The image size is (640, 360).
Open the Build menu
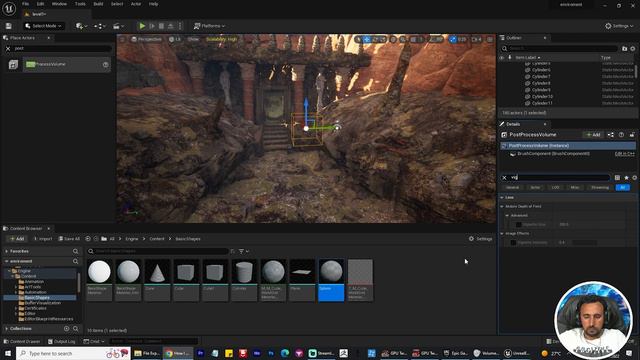click(x=98, y=4)
